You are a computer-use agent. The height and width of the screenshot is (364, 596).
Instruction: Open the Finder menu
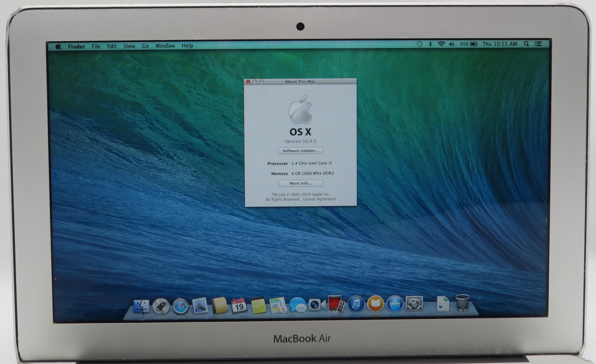76,47
